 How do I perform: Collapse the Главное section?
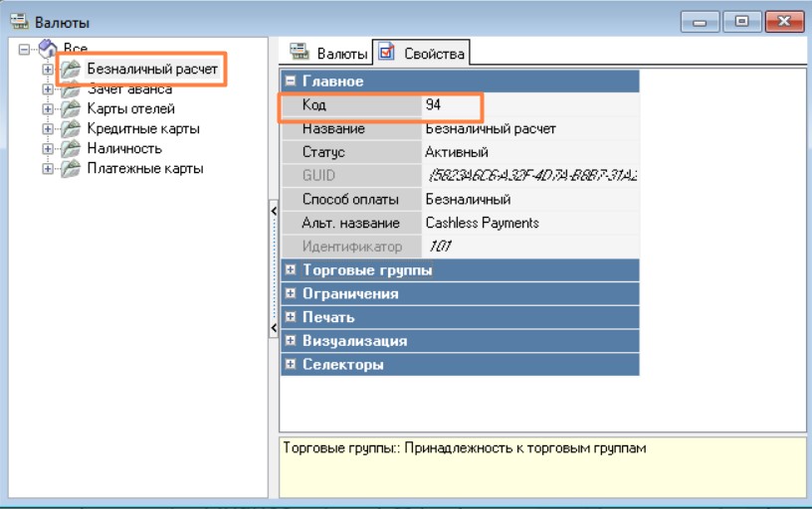[291, 82]
